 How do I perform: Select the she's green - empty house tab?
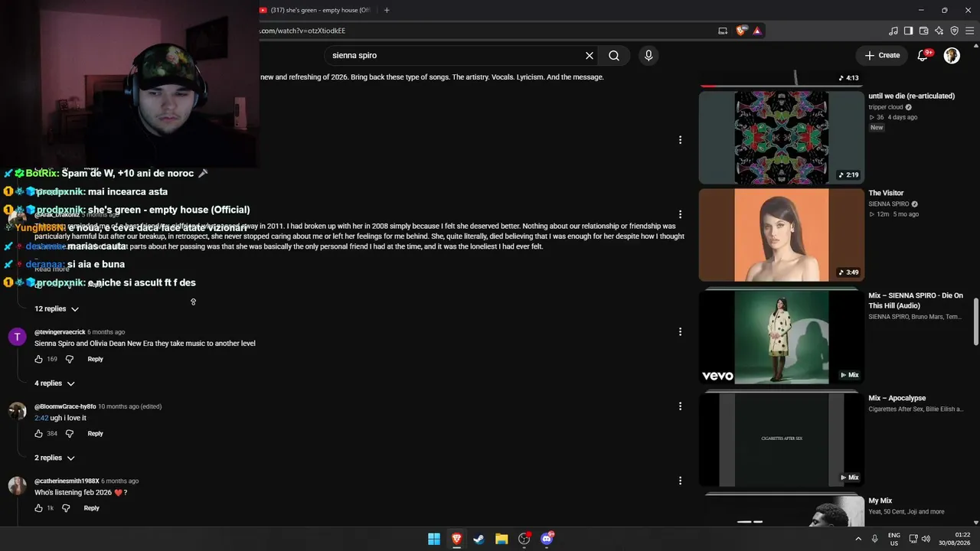click(318, 10)
